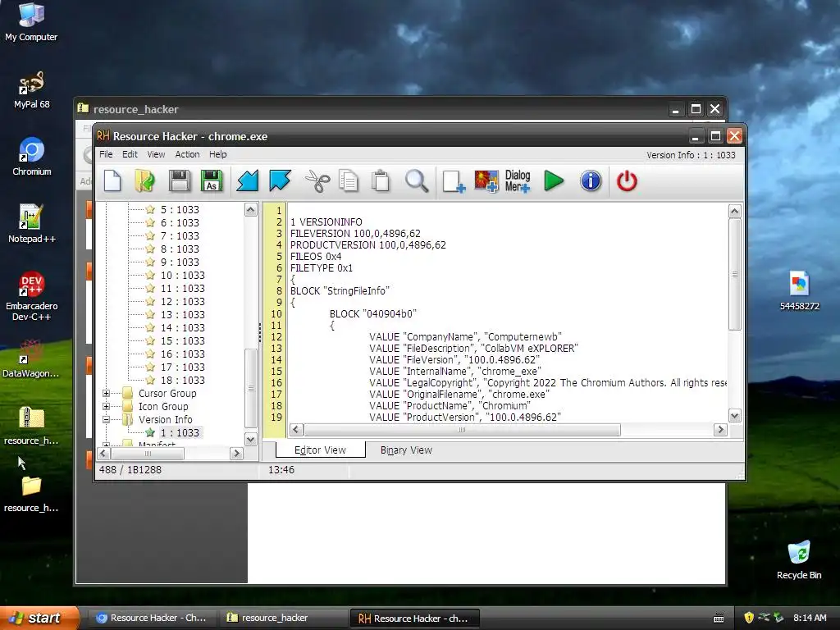Screen dimensions: 840x630
Task: Click line with CompanyName value
Action: coord(465,337)
